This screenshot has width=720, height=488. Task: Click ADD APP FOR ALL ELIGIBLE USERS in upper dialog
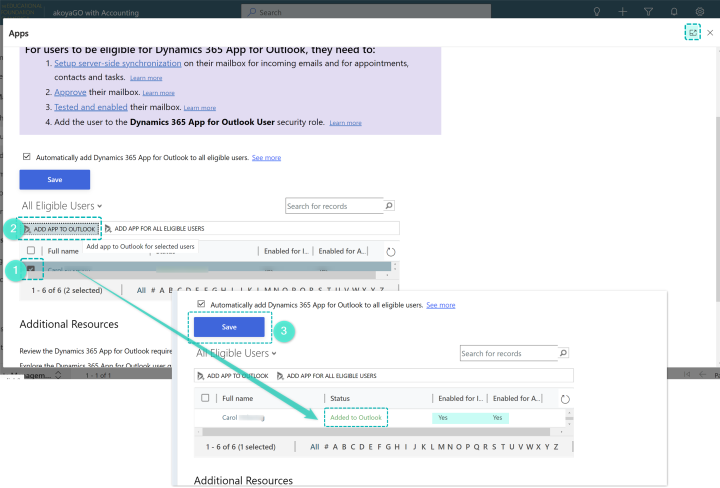point(154,229)
